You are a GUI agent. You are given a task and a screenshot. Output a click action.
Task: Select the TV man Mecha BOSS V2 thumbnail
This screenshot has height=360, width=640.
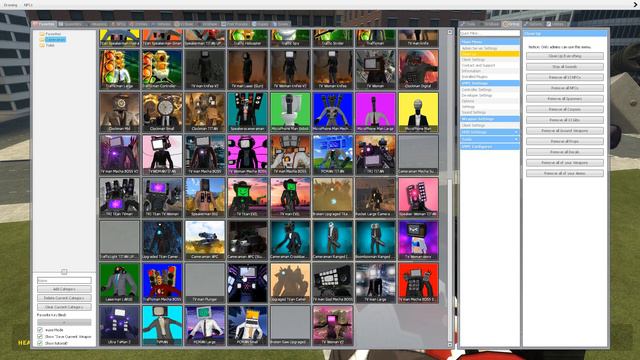click(120, 155)
